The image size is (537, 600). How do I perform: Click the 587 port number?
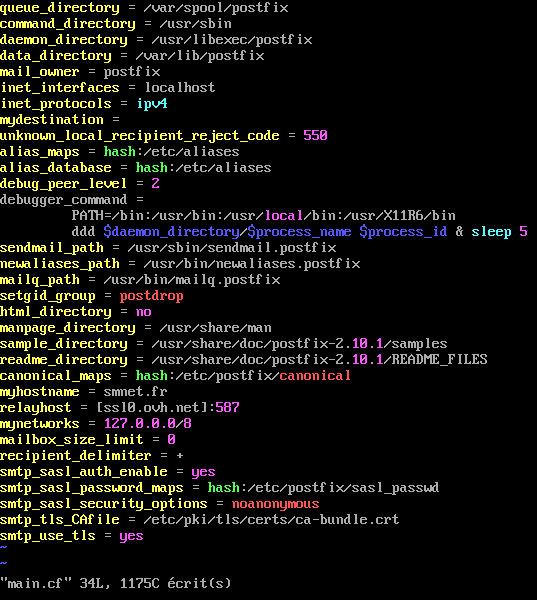coord(227,408)
